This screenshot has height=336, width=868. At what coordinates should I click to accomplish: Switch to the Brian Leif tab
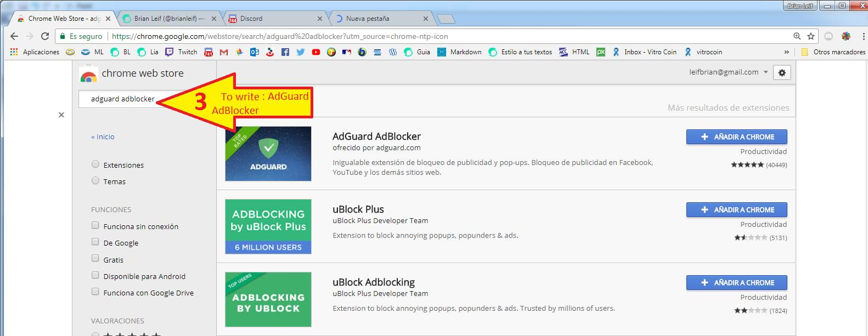tap(168, 19)
